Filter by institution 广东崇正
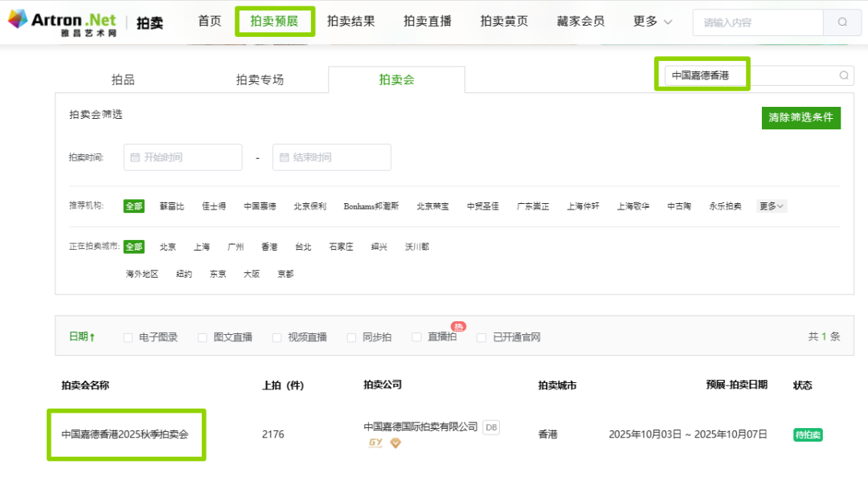The image size is (868, 477). pos(533,206)
